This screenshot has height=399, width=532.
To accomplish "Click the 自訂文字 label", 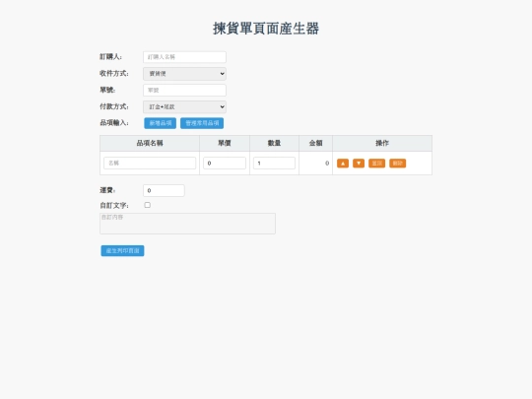I will pos(114,206).
